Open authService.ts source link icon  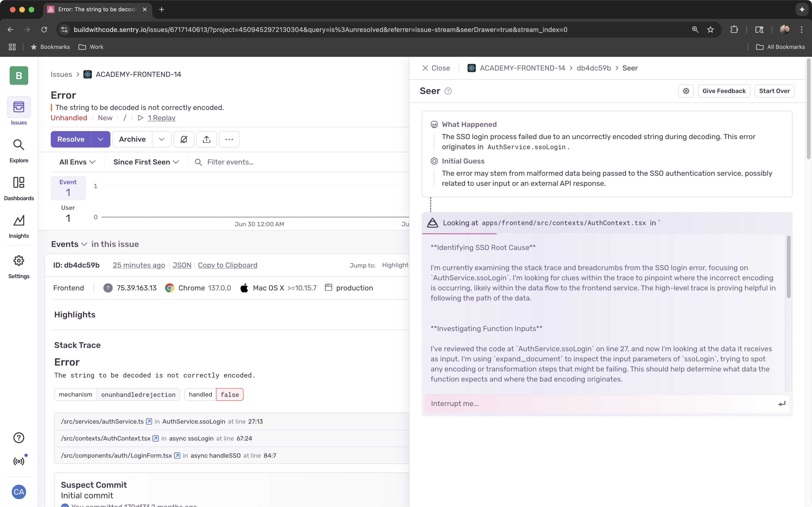point(149,421)
